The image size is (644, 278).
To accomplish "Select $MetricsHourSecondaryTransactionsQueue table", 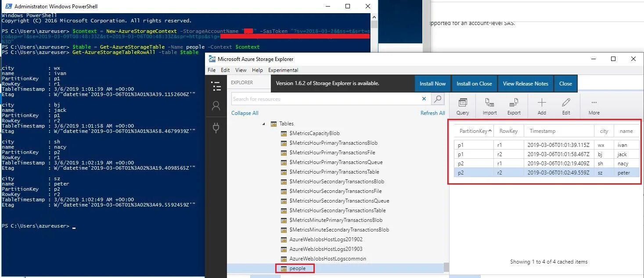I will [x=339, y=201].
